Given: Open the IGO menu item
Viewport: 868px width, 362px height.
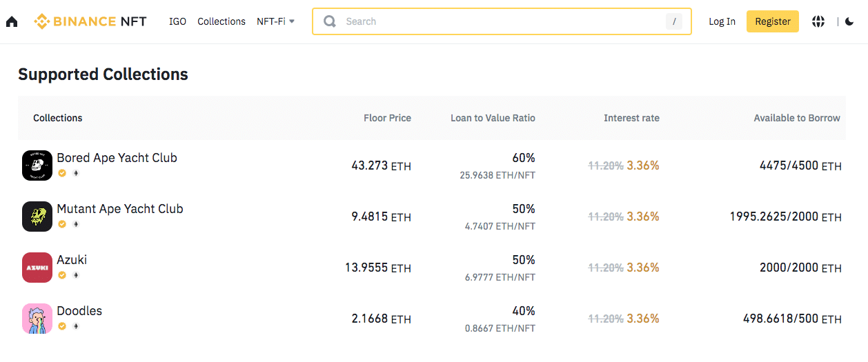Looking at the screenshot, I should pyautogui.click(x=177, y=21).
